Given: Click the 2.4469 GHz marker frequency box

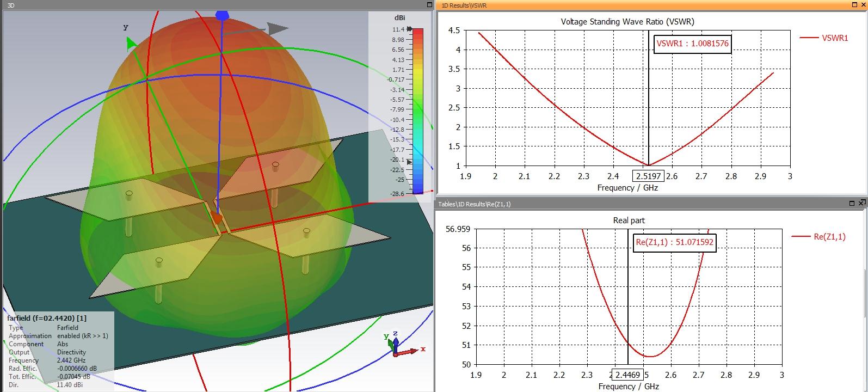Looking at the screenshot, I should pyautogui.click(x=628, y=375).
